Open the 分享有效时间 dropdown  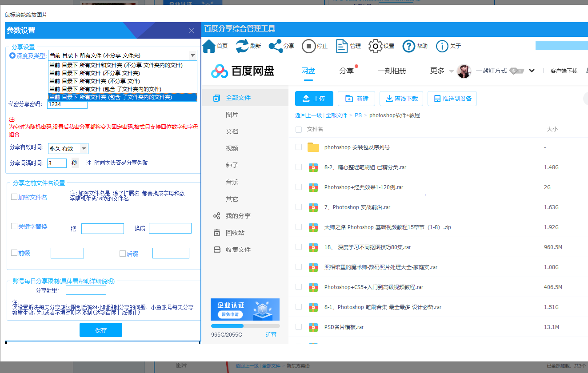(84, 149)
